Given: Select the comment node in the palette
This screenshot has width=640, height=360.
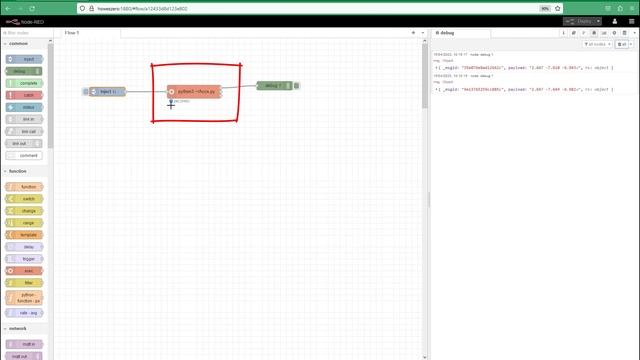Looking at the screenshot, I should tap(24, 156).
